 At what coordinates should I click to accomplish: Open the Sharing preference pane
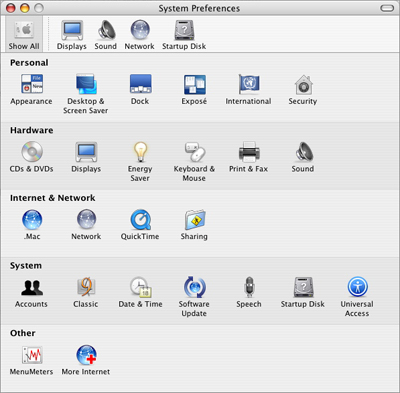click(194, 225)
